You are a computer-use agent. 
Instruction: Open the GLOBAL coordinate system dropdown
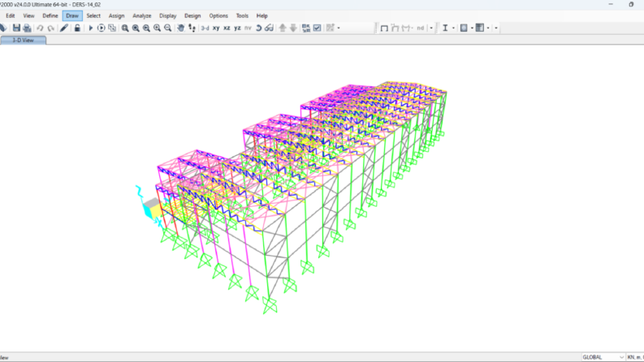click(x=603, y=357)
